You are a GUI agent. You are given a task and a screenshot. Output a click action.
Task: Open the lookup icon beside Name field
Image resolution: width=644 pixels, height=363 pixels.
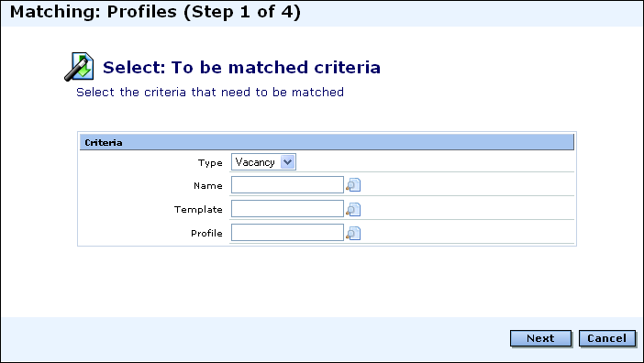(x=353, y=185)
